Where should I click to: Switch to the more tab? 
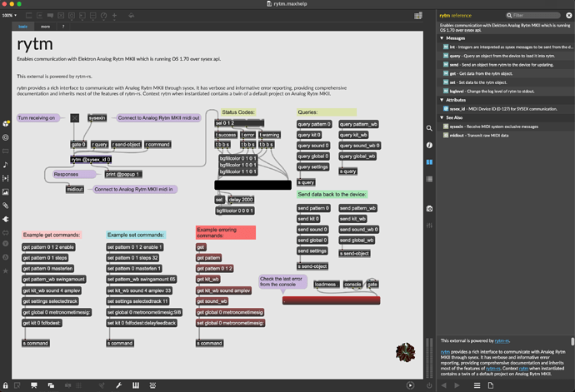point(45,27)
